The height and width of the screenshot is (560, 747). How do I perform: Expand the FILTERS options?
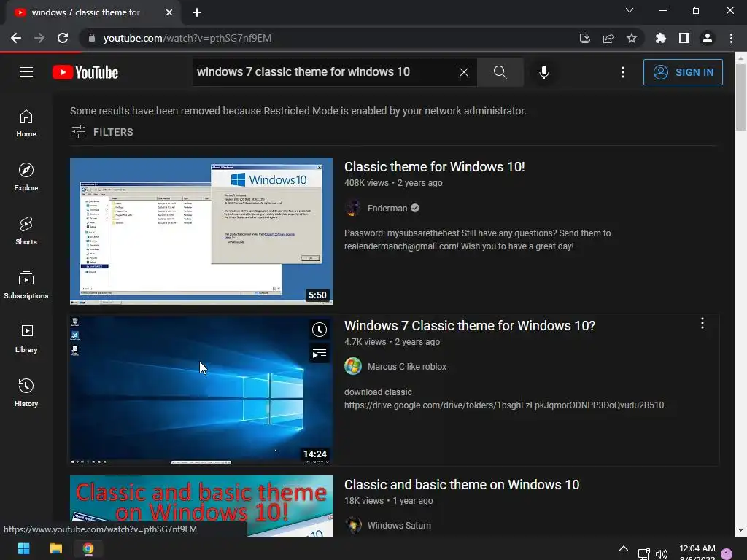[102, 132]
